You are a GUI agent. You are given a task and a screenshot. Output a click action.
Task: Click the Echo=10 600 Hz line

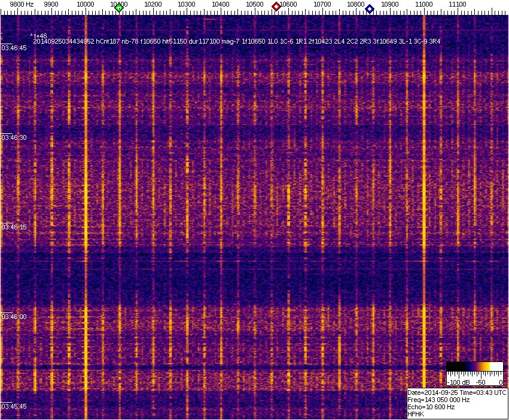431,407
